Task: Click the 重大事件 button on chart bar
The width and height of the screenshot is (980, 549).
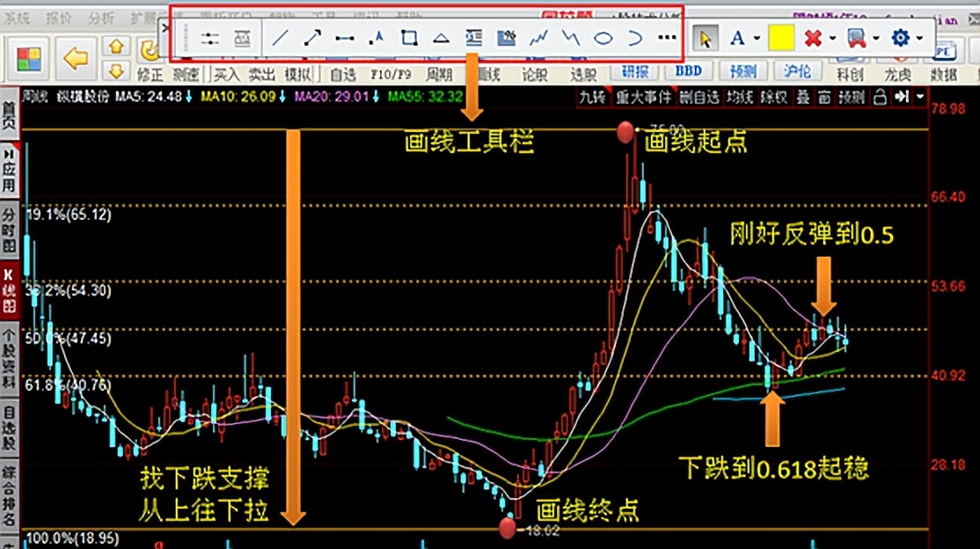Action: 642,98
